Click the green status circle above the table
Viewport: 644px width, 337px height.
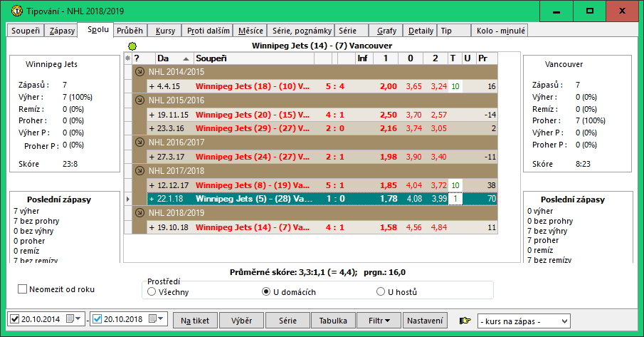(x=132, y=46)
